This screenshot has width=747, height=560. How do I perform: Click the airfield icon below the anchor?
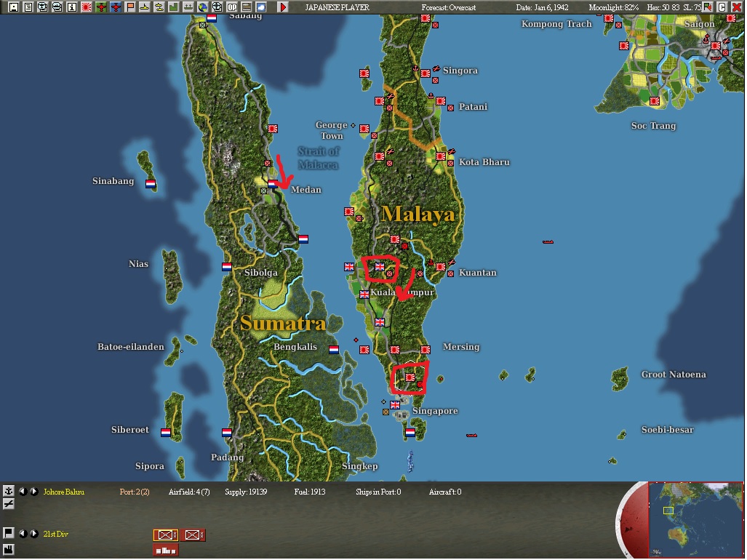pyautogui.click(x=9, y=504)
